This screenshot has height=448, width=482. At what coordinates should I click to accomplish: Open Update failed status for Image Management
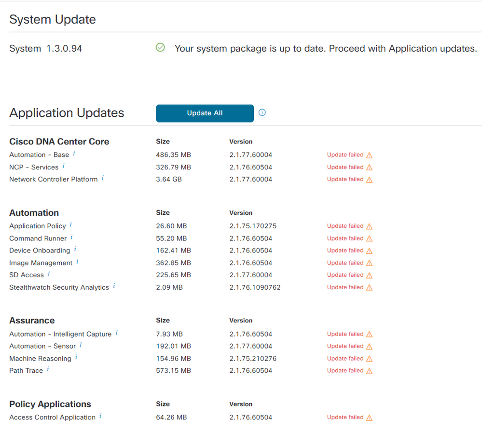click(x=345, y=263)
